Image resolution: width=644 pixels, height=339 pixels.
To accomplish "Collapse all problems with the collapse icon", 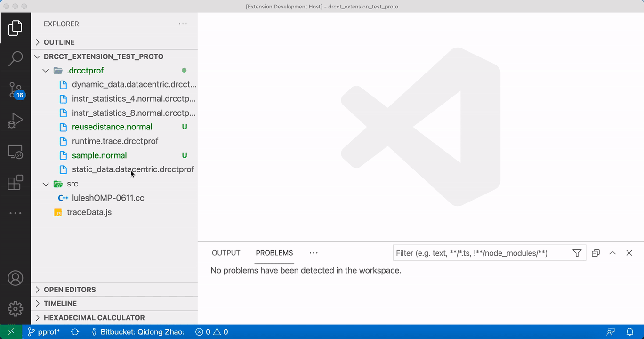I will 596,253.
